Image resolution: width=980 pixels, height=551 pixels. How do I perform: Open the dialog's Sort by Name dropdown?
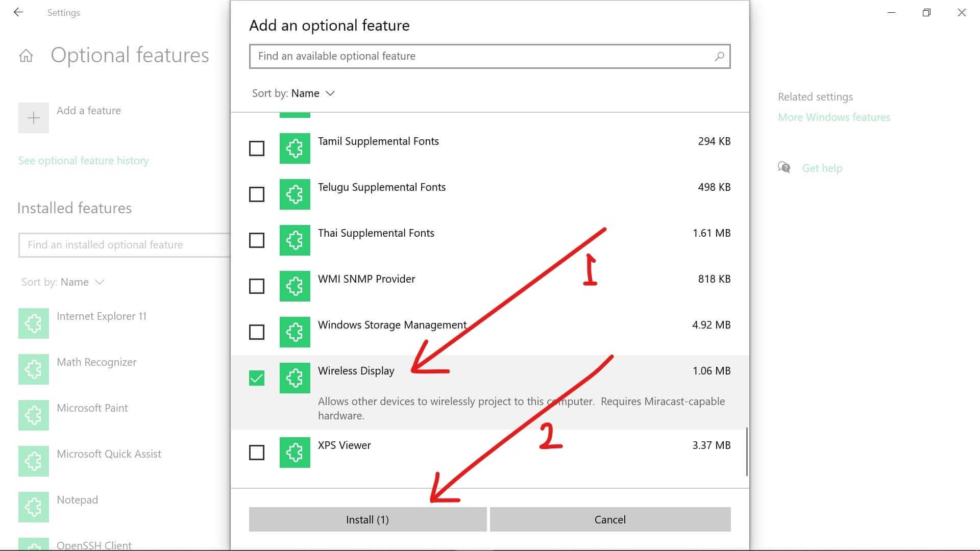(x=293, y=93)
